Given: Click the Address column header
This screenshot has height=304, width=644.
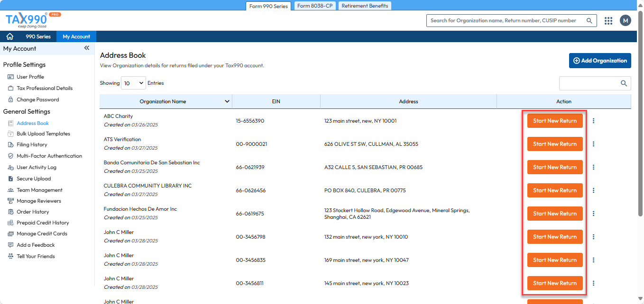Looking at the screenshot, I should click(408, 101).
